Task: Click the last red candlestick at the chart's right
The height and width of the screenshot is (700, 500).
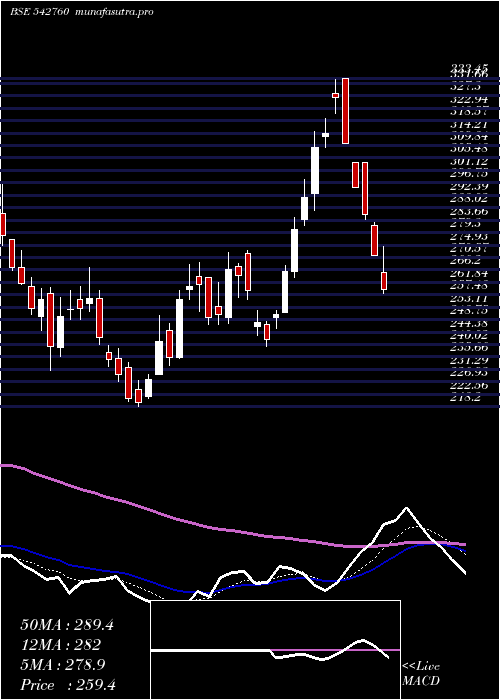Action: coord(383,281)
